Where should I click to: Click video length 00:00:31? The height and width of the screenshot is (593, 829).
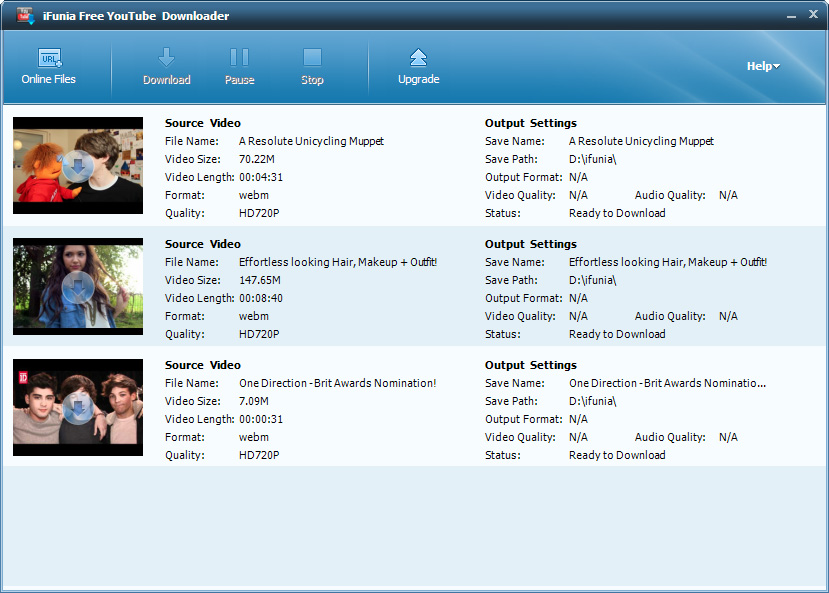pyautogui.click(x=261, y=419)
